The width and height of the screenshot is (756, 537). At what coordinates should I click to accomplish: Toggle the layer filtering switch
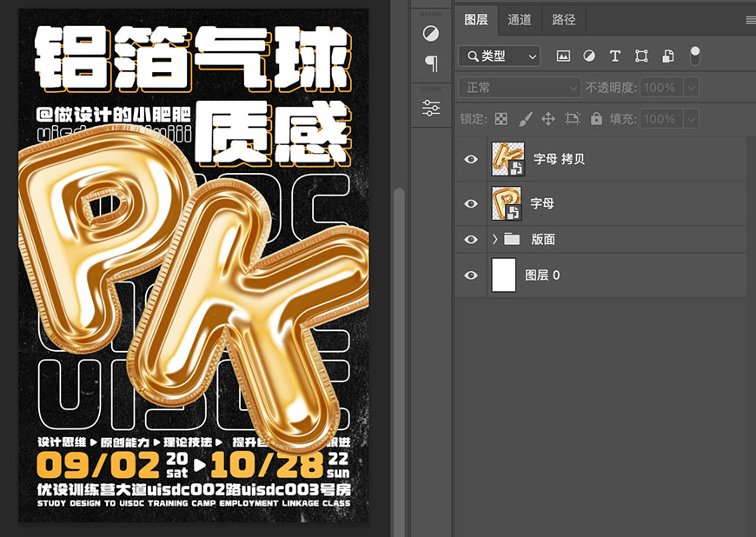pos(695,56)
